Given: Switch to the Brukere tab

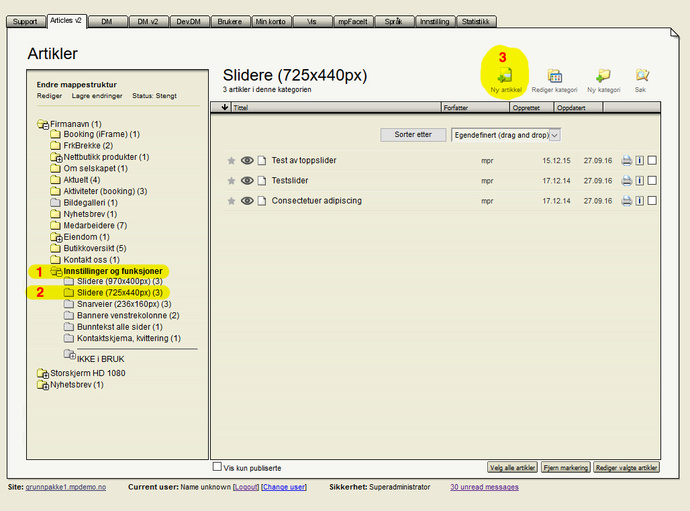Looking at the screenshot, I should tap(230, 21).
